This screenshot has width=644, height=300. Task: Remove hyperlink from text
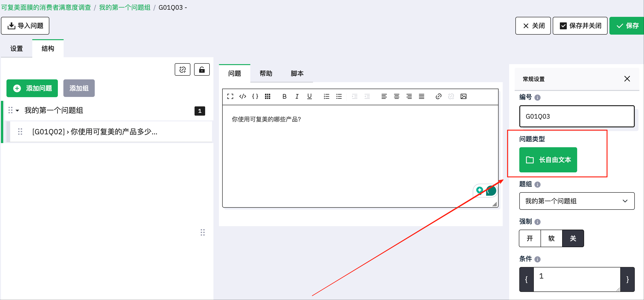point(451,96)
